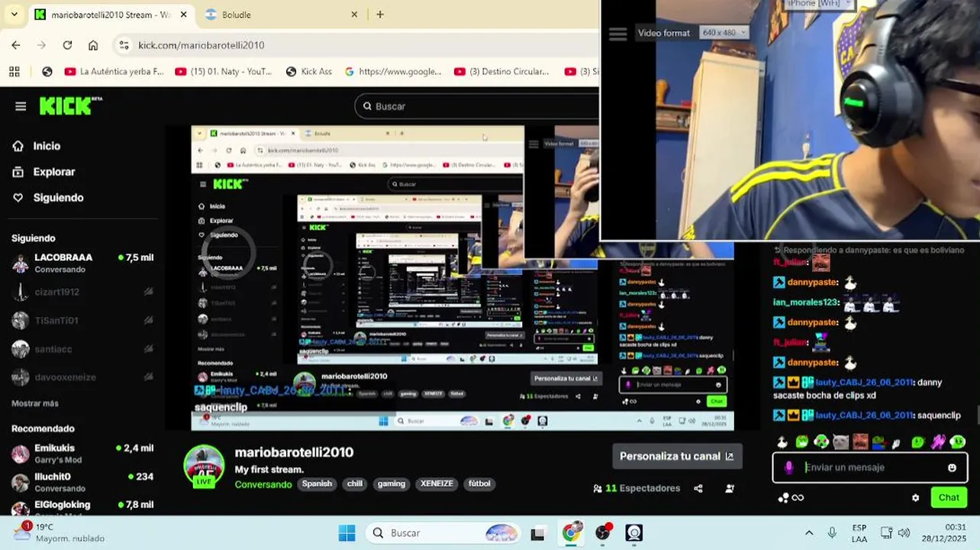Click the mariobarotelli2010 LIVE avatar
980x550 pixels.
point(204,465)
